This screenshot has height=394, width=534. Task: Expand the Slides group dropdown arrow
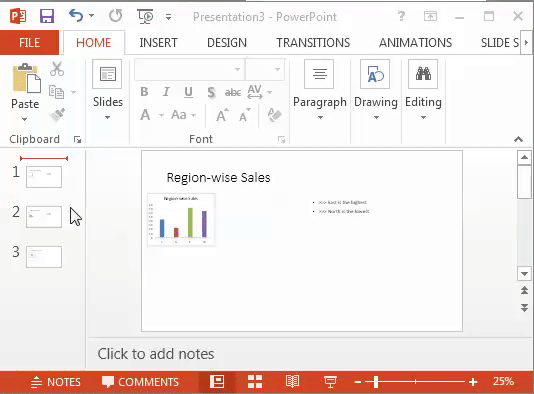(108, 117)
